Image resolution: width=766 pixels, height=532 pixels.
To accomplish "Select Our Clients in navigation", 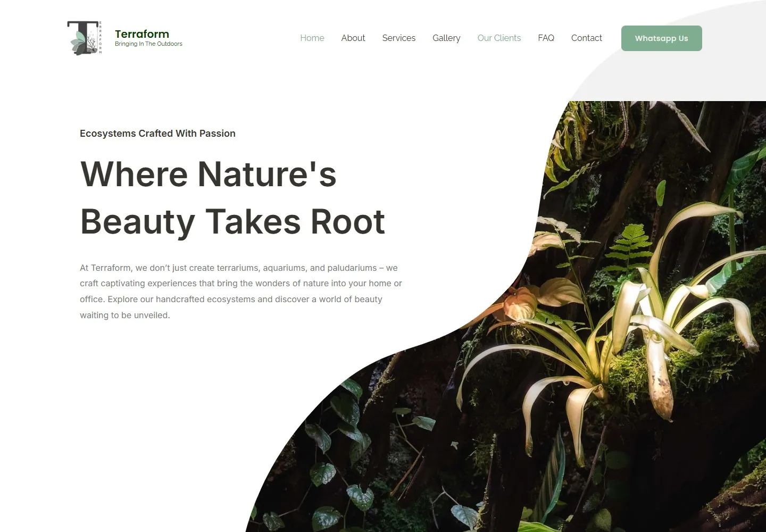I will [x=499, y=38].
